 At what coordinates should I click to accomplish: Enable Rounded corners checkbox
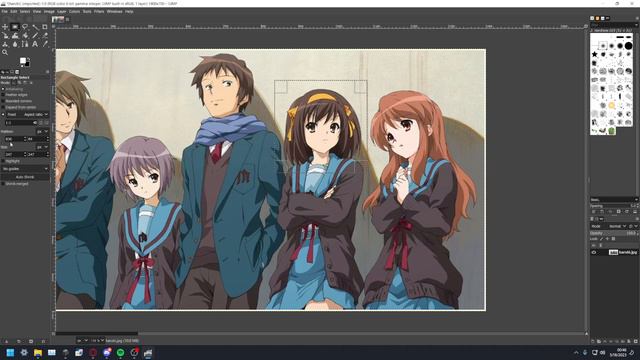coord(3,101)
